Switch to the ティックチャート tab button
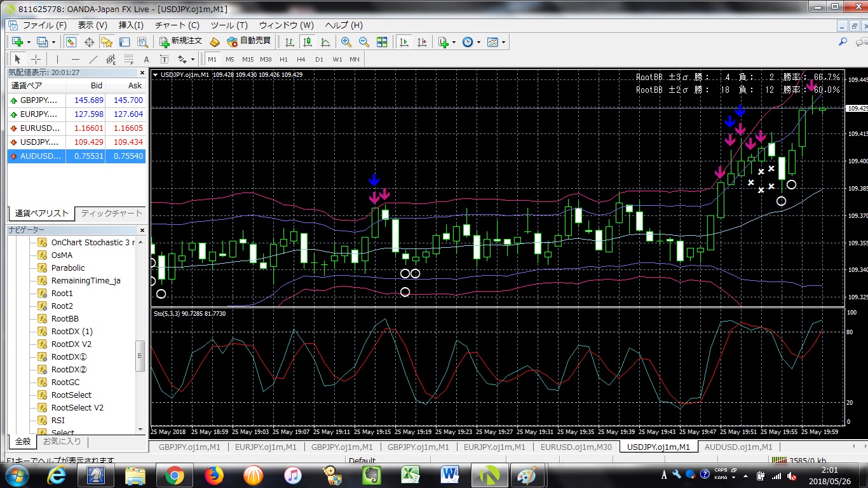 111,213
